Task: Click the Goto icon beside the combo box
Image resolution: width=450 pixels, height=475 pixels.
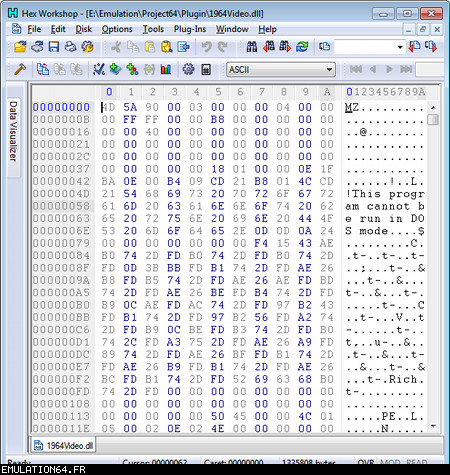Action: (324, 46)
